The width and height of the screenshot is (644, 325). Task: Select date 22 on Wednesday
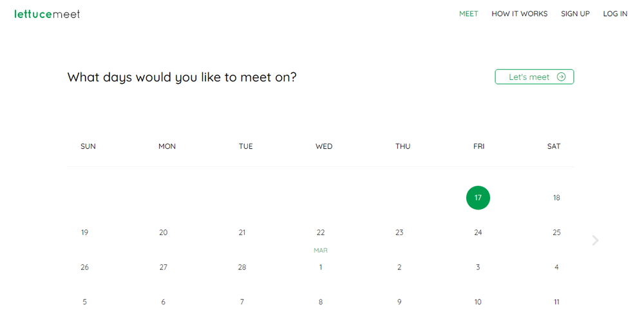(x=321, y=233)
